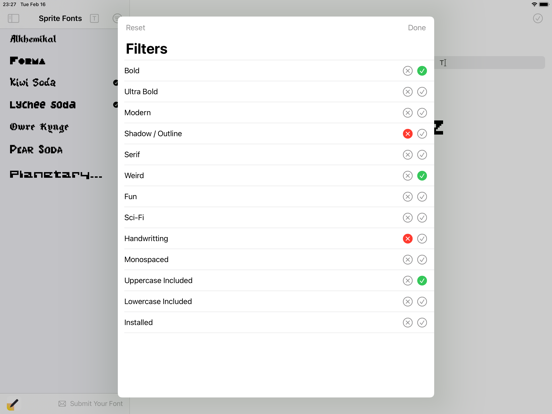Select the Forma font
Screen dimensions: 552x414
(27, 61)
